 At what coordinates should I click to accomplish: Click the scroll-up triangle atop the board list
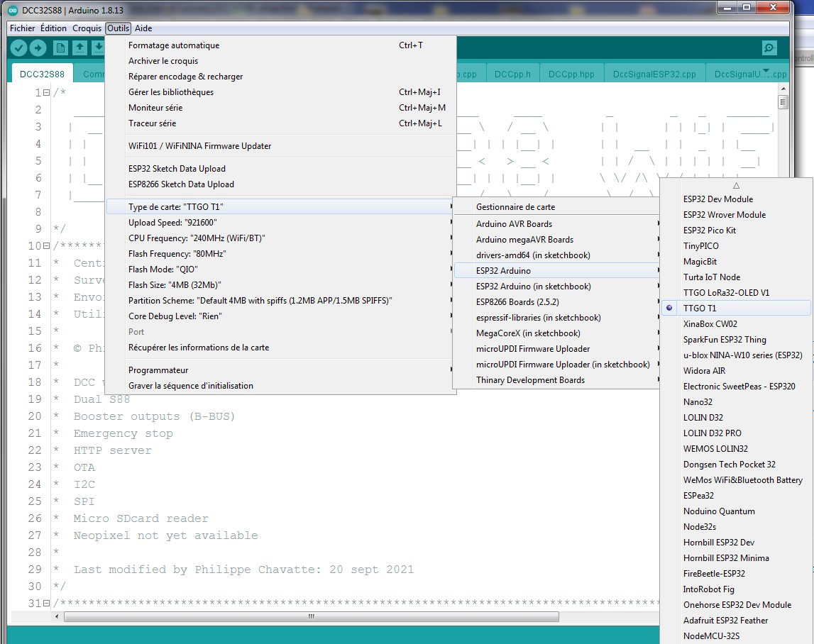(736, 185)
